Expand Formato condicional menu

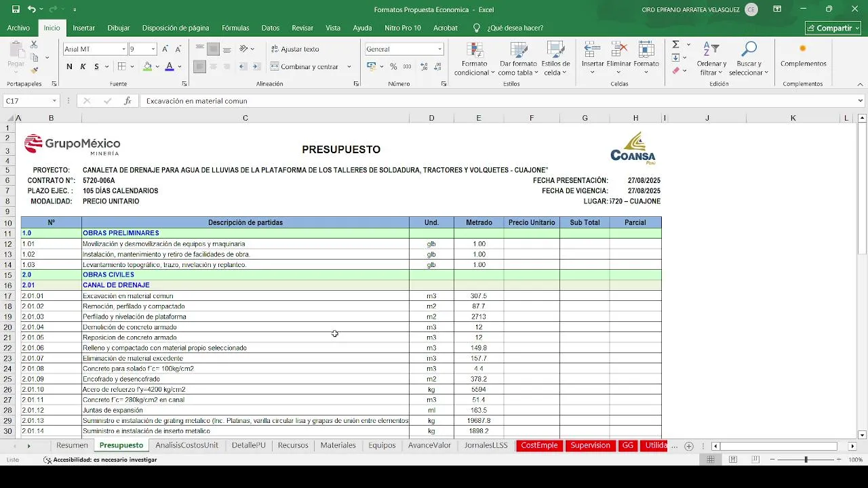[475, 59]
